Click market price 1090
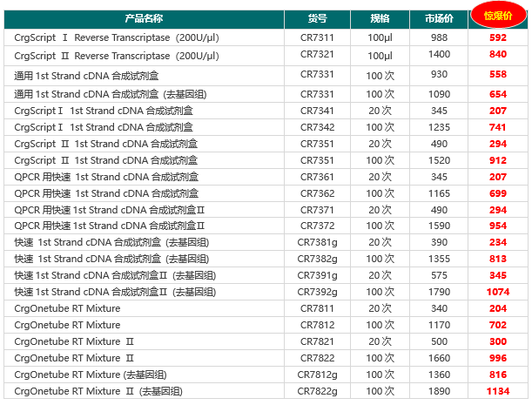Image resolution: width=532 pixels, height=405 pixels. point(439,94)
